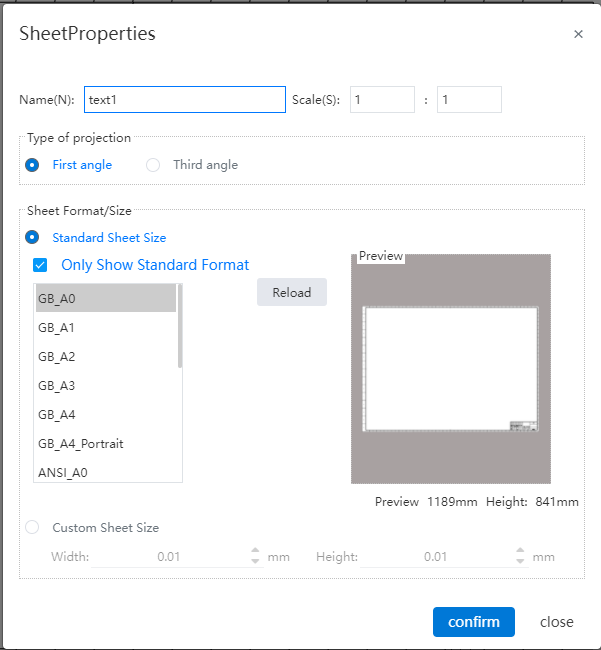This screenshot has height=650, width=601.
Task: Click the Reload button
Action: (292, 292)
